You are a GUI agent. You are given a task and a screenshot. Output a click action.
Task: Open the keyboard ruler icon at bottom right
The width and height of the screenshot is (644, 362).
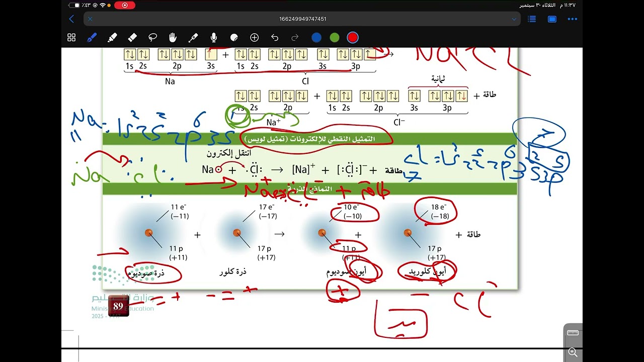tap(573, 333)
